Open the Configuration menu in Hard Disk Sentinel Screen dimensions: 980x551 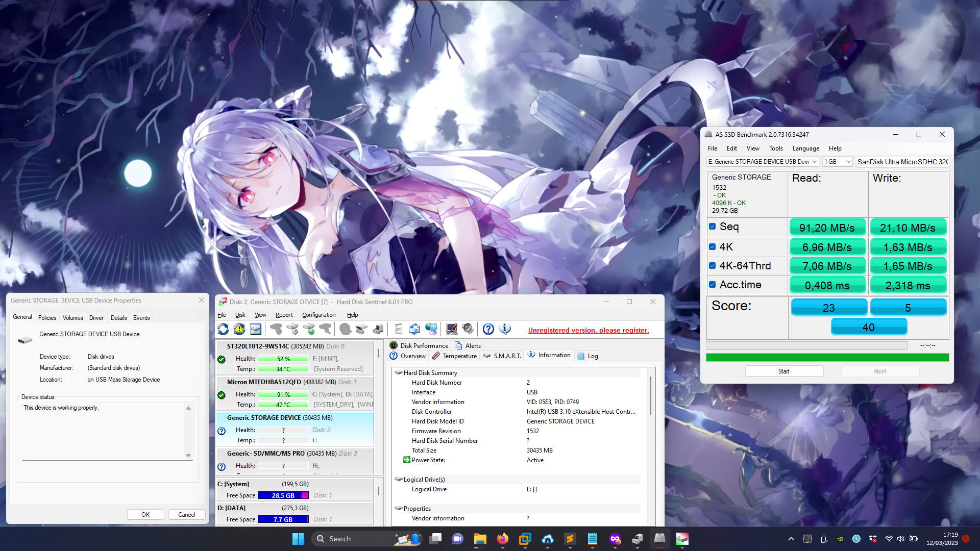pyautogui.click(x=318, y=315)
